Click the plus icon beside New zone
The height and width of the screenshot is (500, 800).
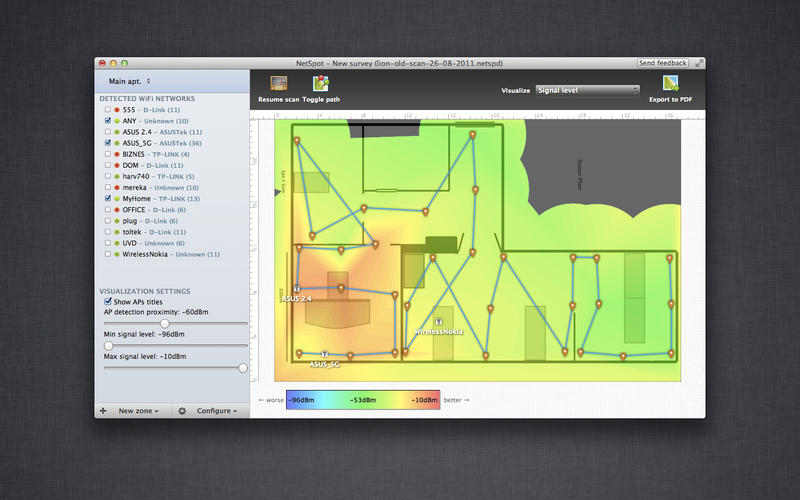click(103, 411)
